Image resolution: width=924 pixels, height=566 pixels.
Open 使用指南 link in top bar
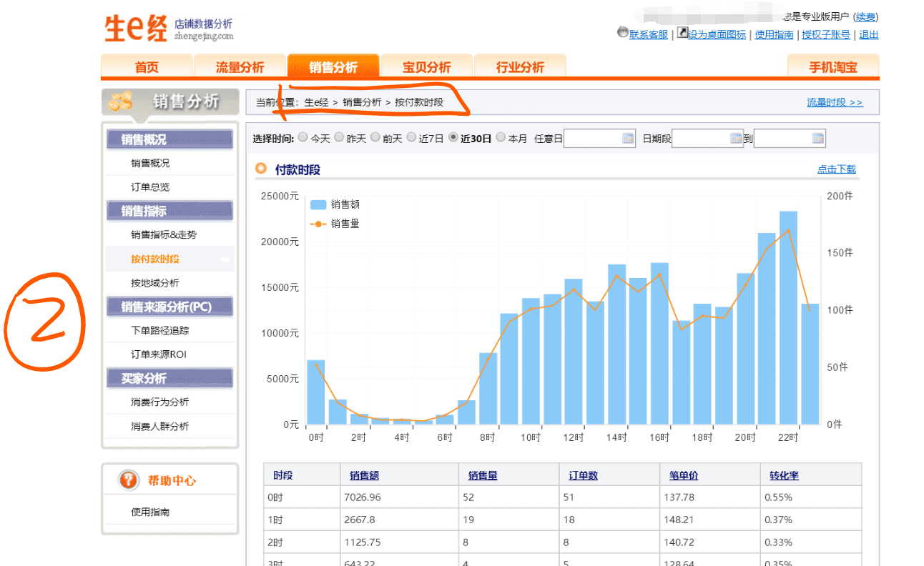[x=774, y=34]
